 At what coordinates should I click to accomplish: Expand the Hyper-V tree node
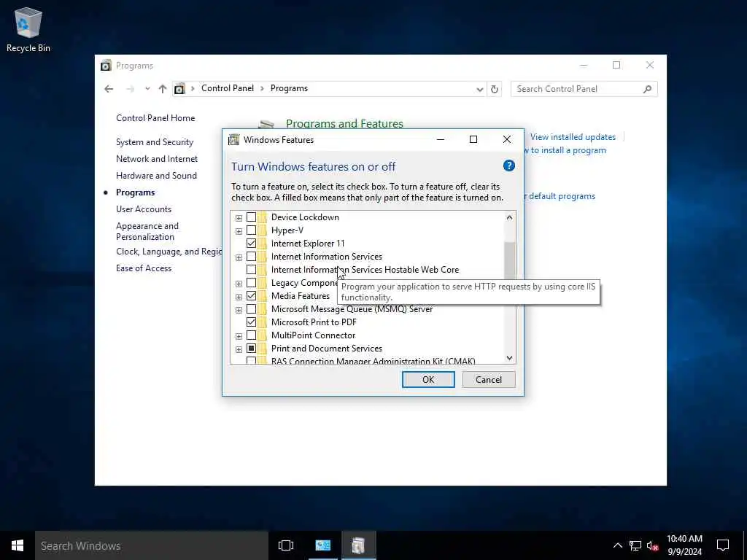(239, 231)
